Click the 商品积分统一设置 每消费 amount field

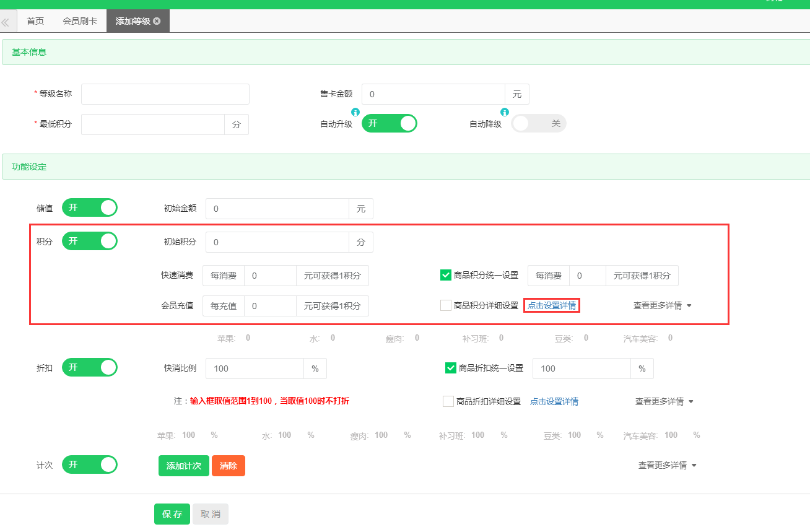pyautogui.click(x=587, y=276)
